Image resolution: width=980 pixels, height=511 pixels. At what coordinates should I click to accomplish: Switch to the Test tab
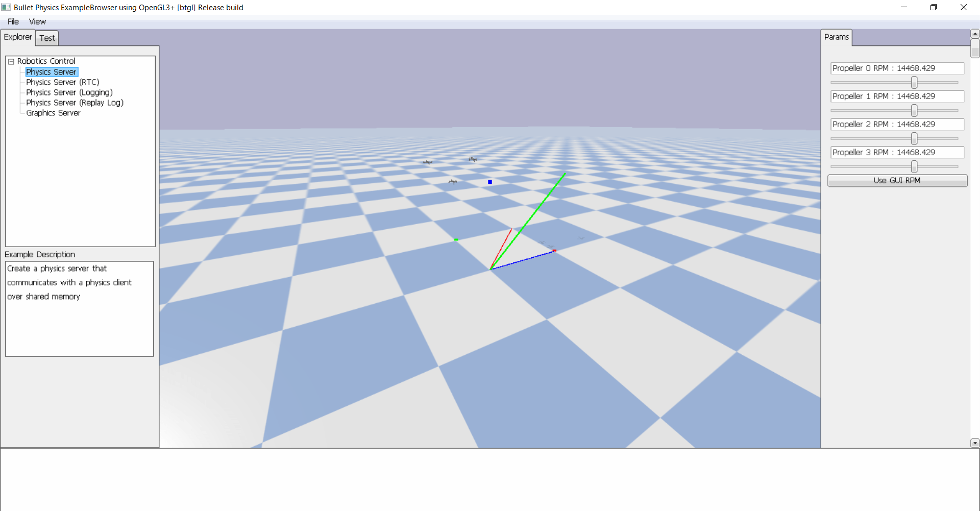click(x=46, y=38)
